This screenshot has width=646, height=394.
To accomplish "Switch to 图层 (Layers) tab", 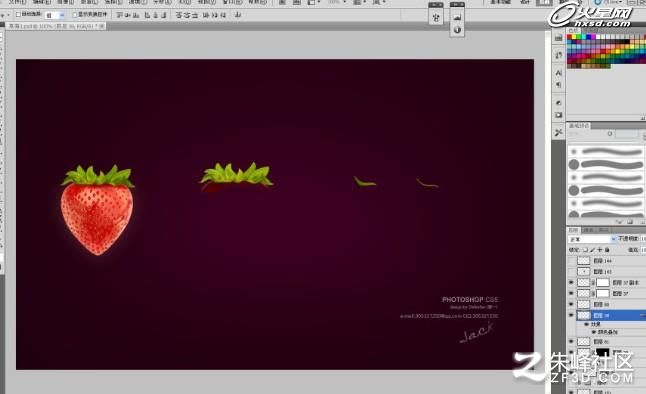I will click(x=573, y=230).
